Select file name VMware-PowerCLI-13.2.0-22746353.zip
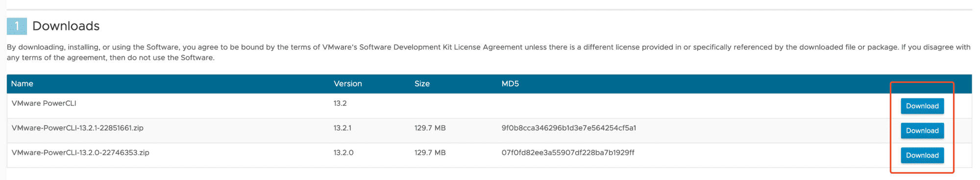Image resolution: width=980 pixels, height=180 pixels. pos(80,153)
